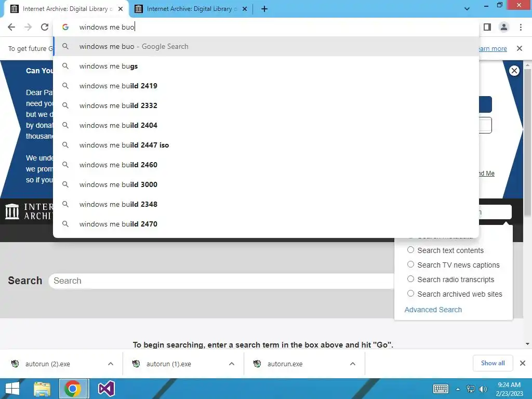Click the autorun (1).exe file icon

tap(136, 364)
